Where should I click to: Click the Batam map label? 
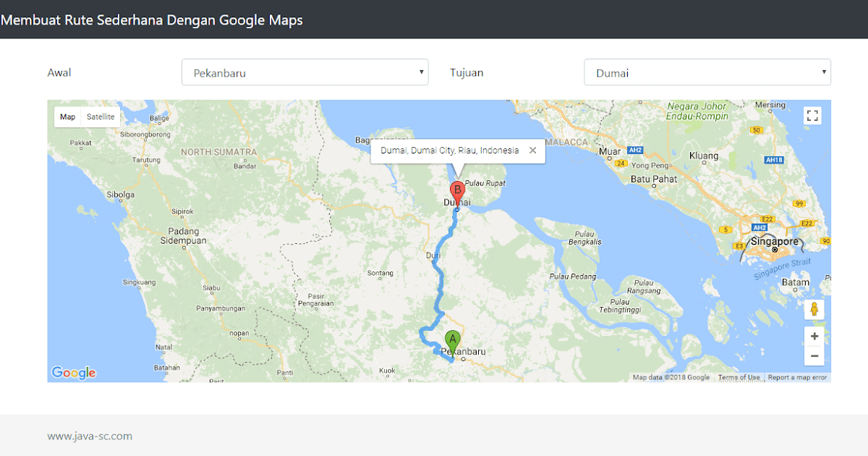796,282
